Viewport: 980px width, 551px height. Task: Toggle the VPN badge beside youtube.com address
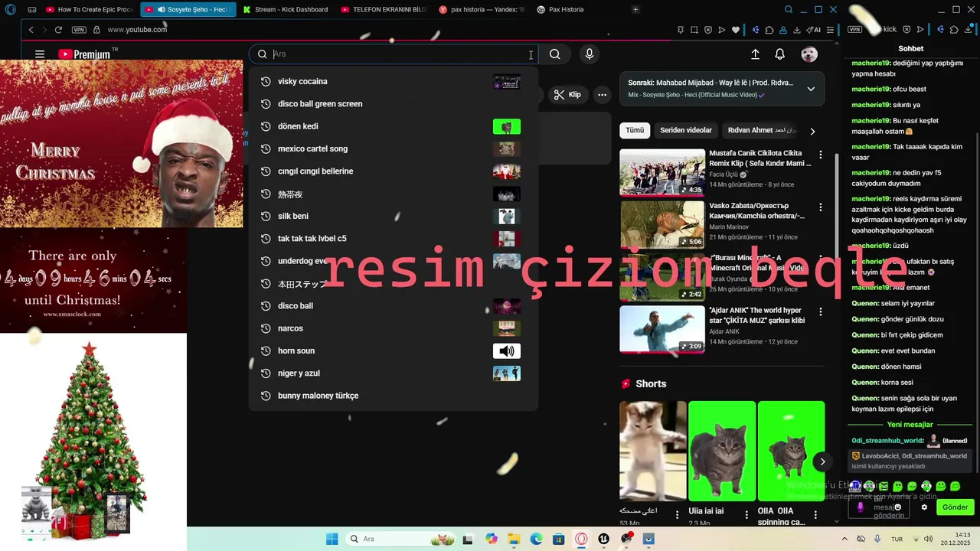79,30
